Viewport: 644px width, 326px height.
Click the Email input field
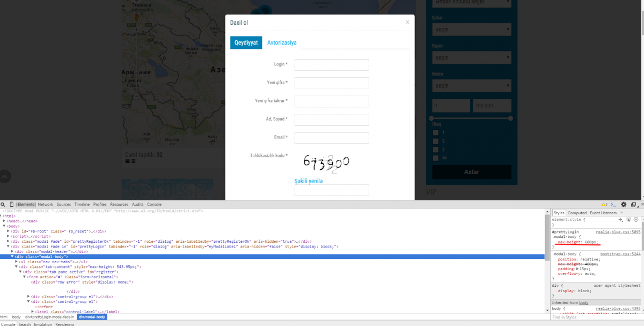(x=332, y=138)
